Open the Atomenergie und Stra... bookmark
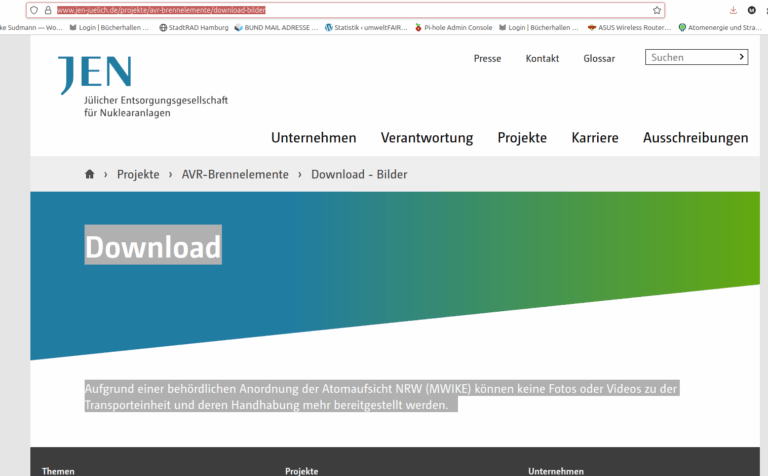 720,27
